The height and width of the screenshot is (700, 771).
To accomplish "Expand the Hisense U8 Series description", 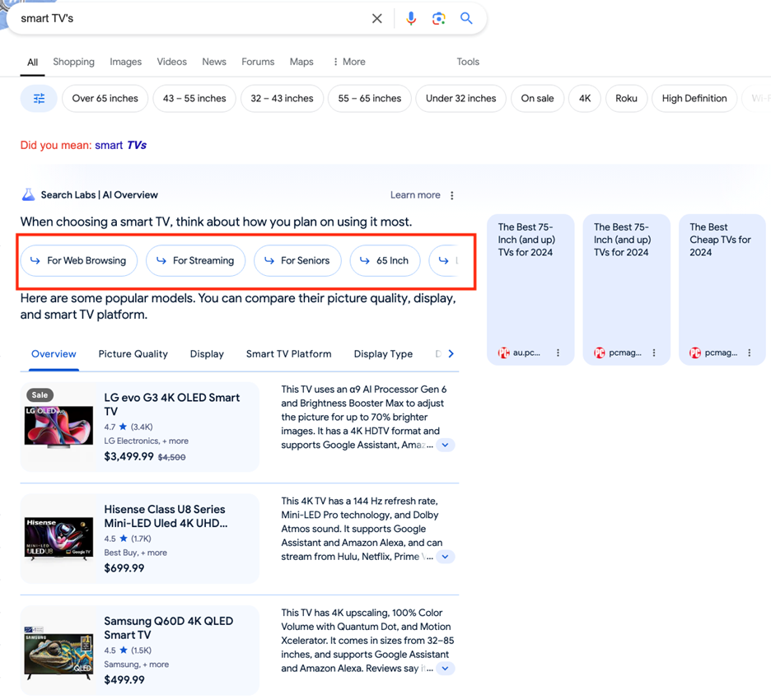I will coord(445,557).
